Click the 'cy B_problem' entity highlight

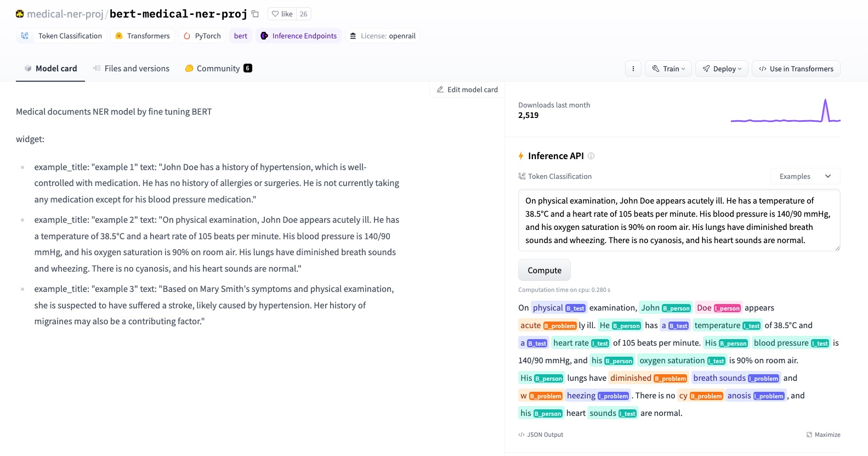pos(701,396)
